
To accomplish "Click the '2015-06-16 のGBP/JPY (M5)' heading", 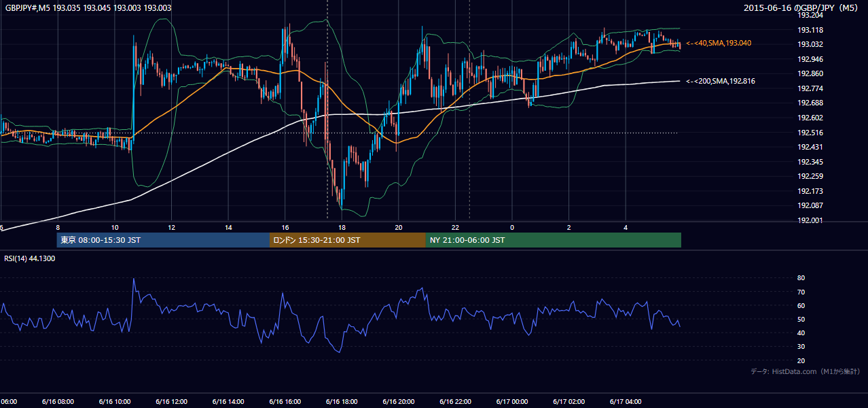I will coord(801,8).
